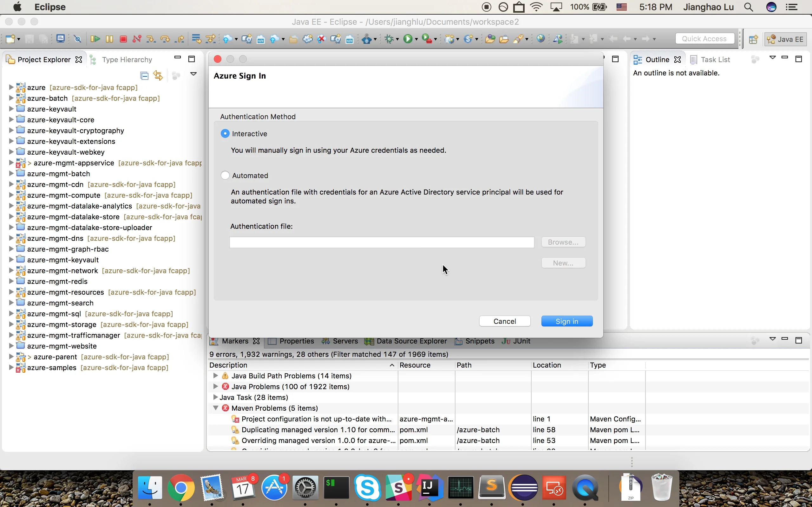Click the Search flashlight toolbar icon
The height and width of the screenshot is (507, 812).
point(518,39)
